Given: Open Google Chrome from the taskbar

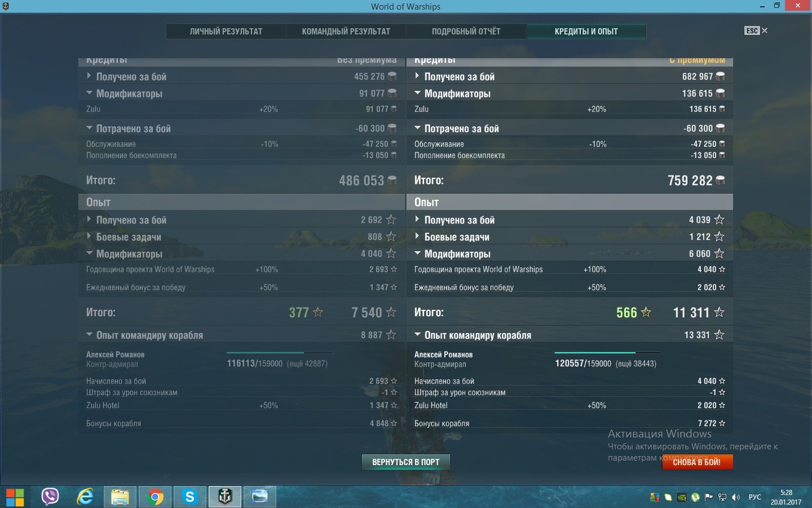Looking at the screenshot, I should pyautogui.click(x=155, y=497).
